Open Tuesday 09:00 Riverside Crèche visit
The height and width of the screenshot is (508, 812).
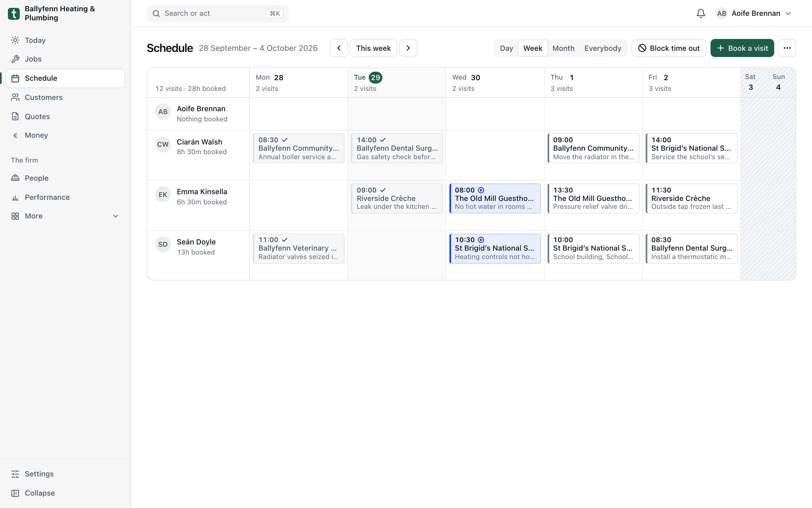coord(397,198)
